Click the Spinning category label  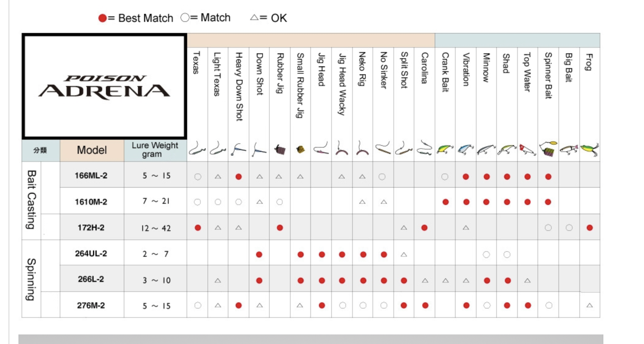coord(31,279)
